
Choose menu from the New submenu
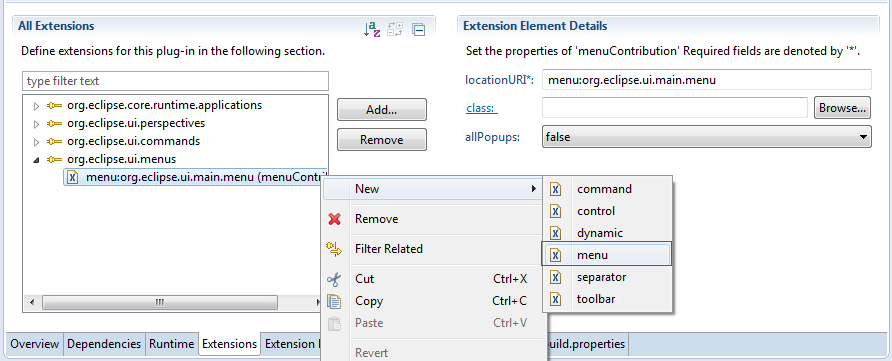click(608, 255)
